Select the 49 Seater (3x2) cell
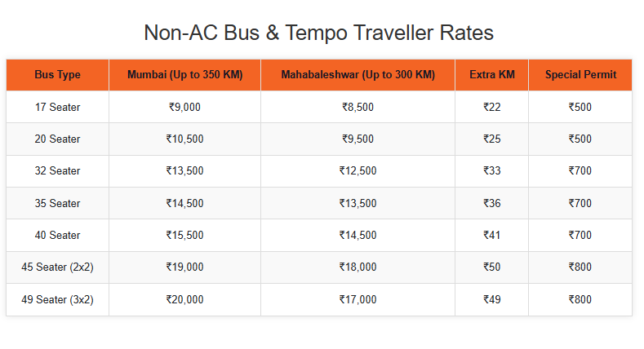The width and height of the screenshot is (644, 349). 57,299
